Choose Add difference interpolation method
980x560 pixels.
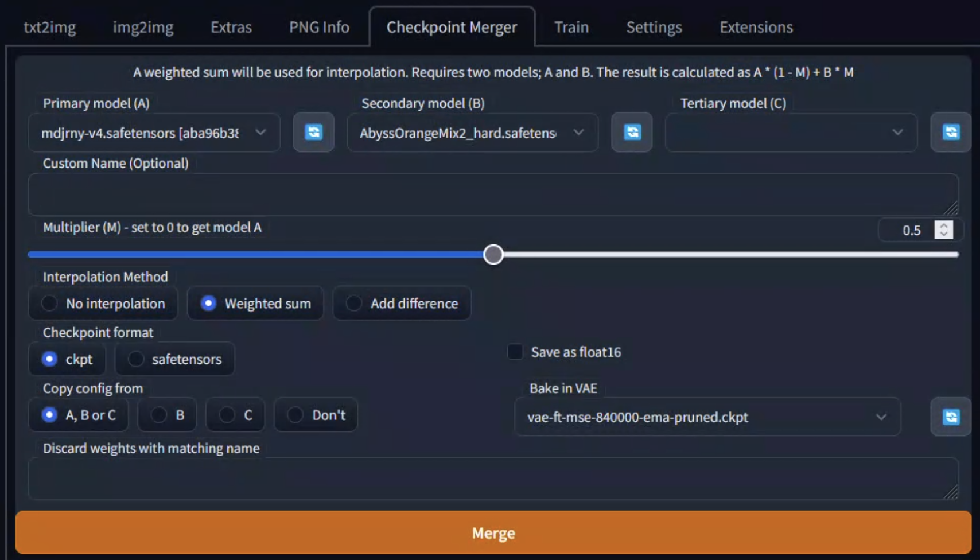pos(354,304)
